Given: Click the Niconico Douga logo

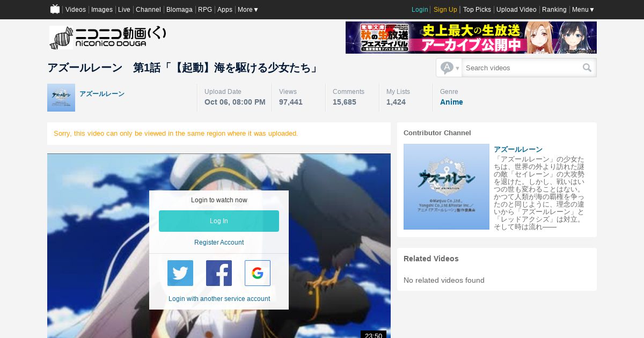Looking at the screenshot, I should point(108,37).
